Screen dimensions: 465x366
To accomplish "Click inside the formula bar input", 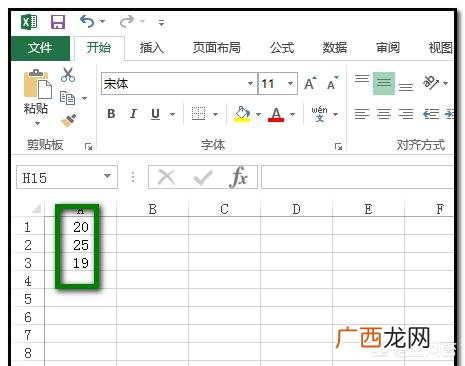I will [357, 177].
